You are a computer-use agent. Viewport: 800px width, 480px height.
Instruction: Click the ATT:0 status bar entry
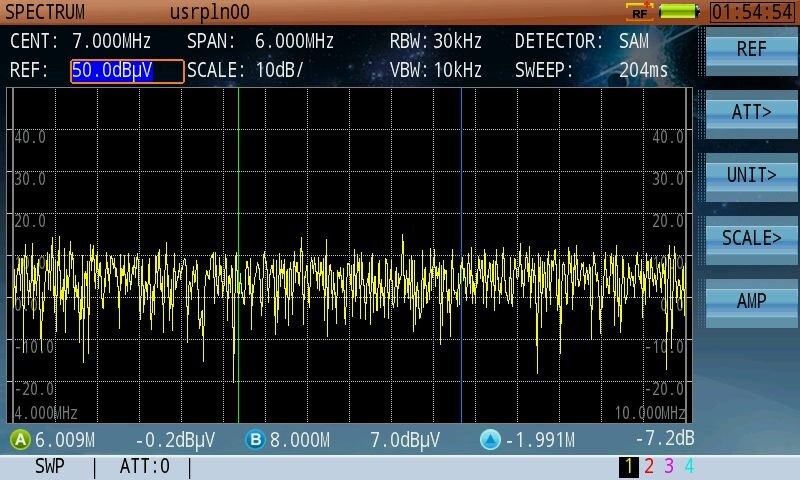coord(144,466)
